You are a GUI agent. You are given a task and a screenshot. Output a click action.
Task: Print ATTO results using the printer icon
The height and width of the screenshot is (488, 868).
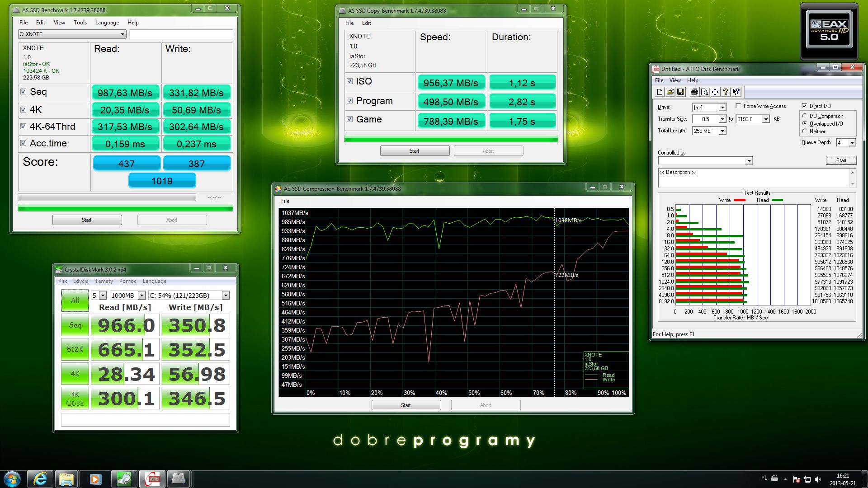point(694,92)
